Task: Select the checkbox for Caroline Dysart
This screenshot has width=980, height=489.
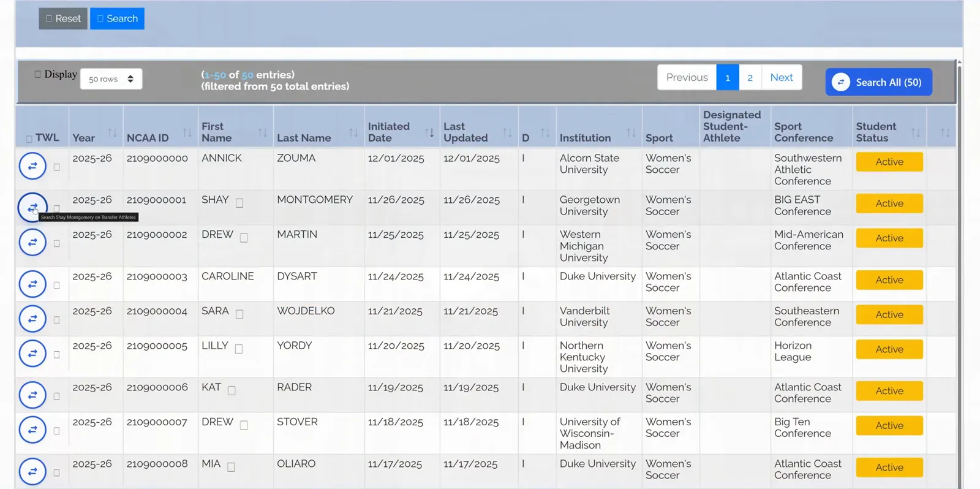Action: 56,285
